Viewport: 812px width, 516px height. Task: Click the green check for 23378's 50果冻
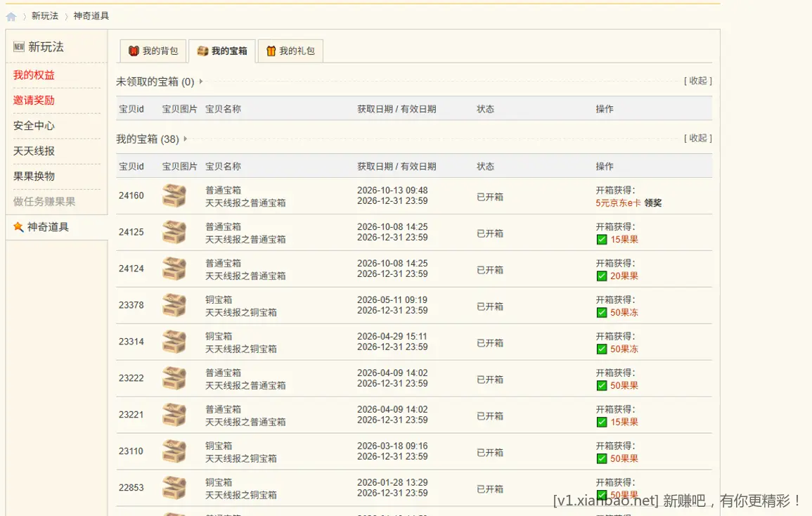(x=602, y=312)
